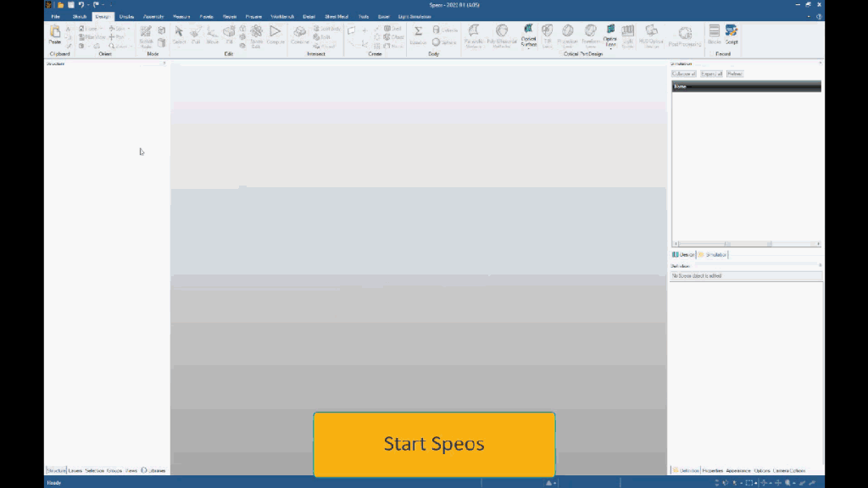The height and width of the screenshot is (488, 868).
Task: Use the Combine tool
Action: pyautogui.click(x=299, y=35)
